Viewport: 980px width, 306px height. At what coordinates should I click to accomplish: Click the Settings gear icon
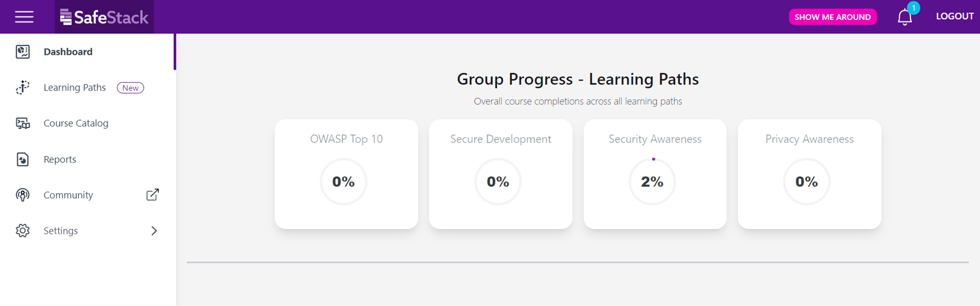point(23,231)
